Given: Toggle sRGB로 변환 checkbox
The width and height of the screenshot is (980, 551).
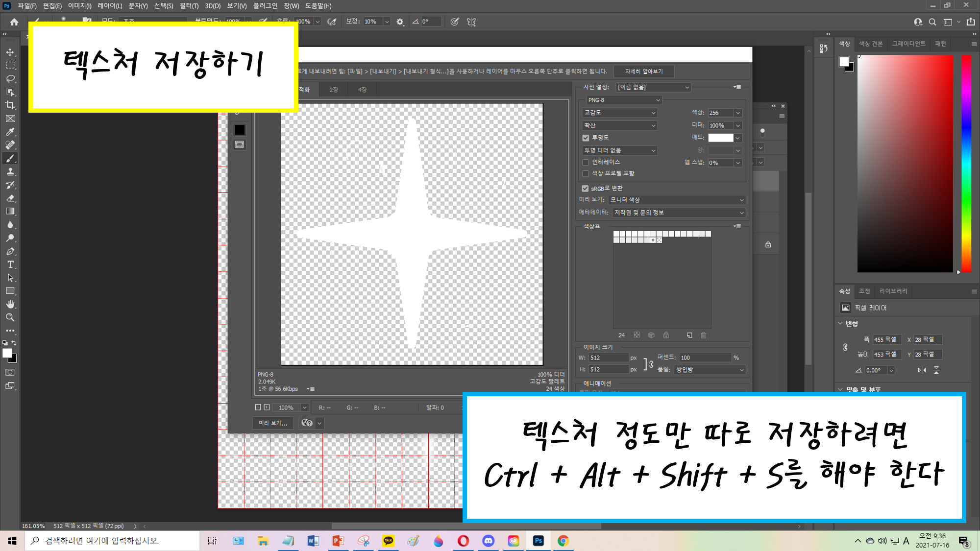Looking at the screenshot, I should click(x=585, y=188).
